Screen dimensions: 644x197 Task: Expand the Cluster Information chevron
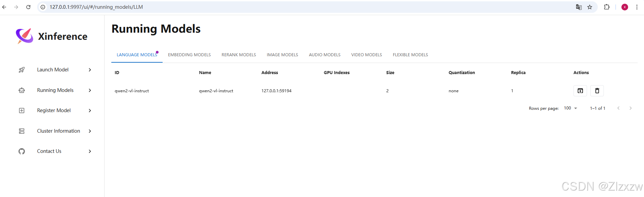90,131
